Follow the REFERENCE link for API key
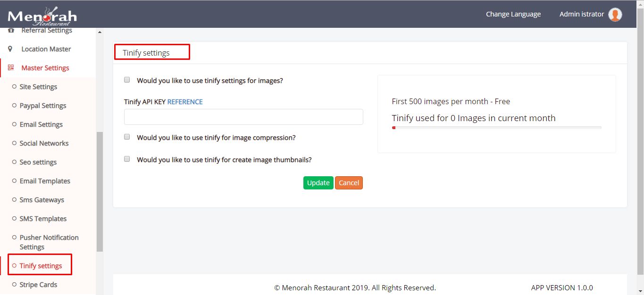This screenshot has height=295, width=644. (x=185, y=102)
